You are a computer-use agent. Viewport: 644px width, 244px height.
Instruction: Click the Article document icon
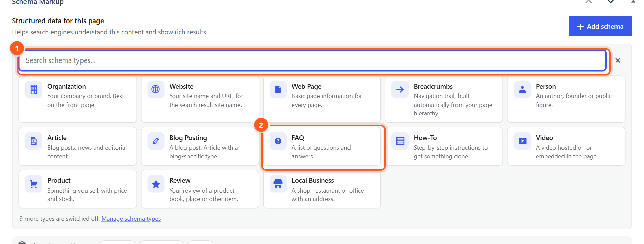coord(34,141)
